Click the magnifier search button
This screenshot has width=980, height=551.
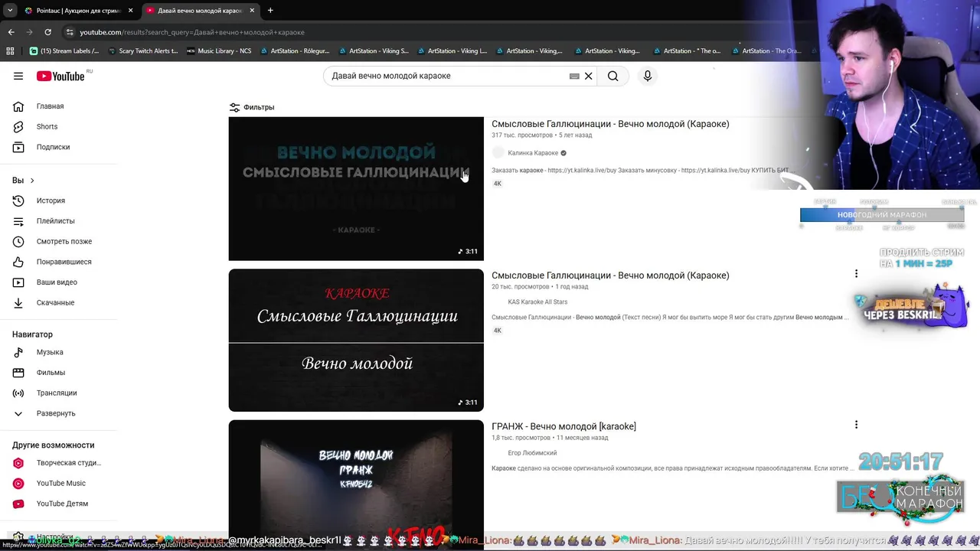click(x=612, y=76)
